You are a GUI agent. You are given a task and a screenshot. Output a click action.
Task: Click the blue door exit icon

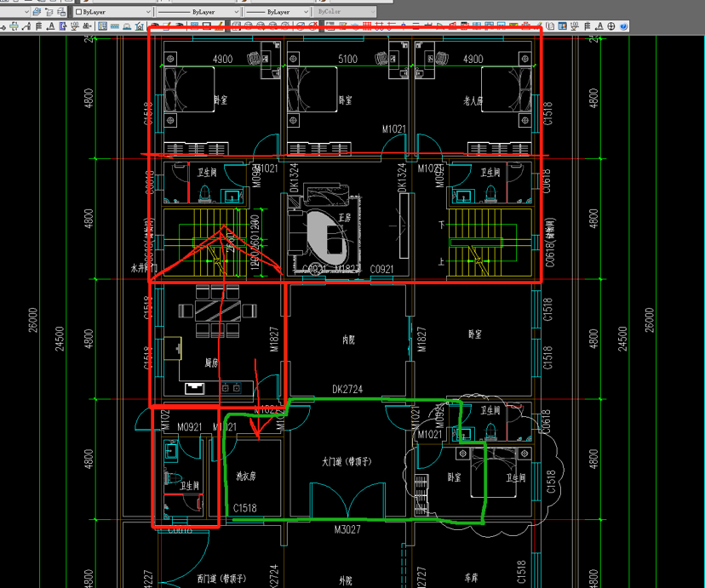click(x=63, y=26)
